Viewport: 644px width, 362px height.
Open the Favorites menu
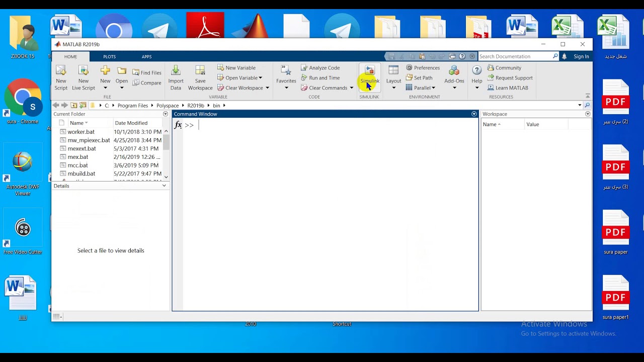point(286,77)
